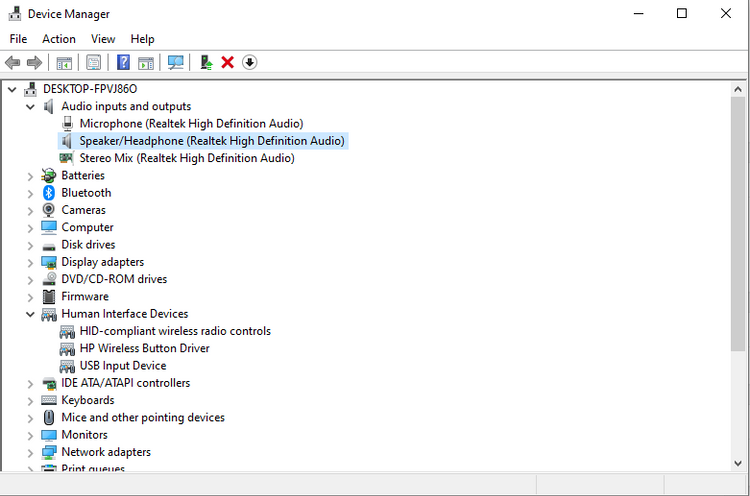This screenshot has height=496, width=750.
Task: Collapse Audio inputs and outputs category
Action: coord(30,106)
